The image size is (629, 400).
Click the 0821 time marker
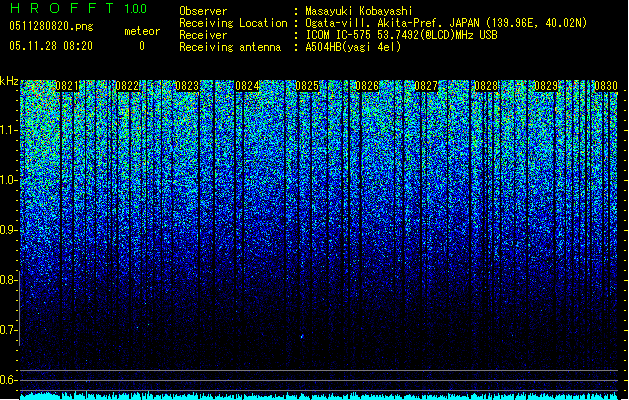(x=67, y=86)
